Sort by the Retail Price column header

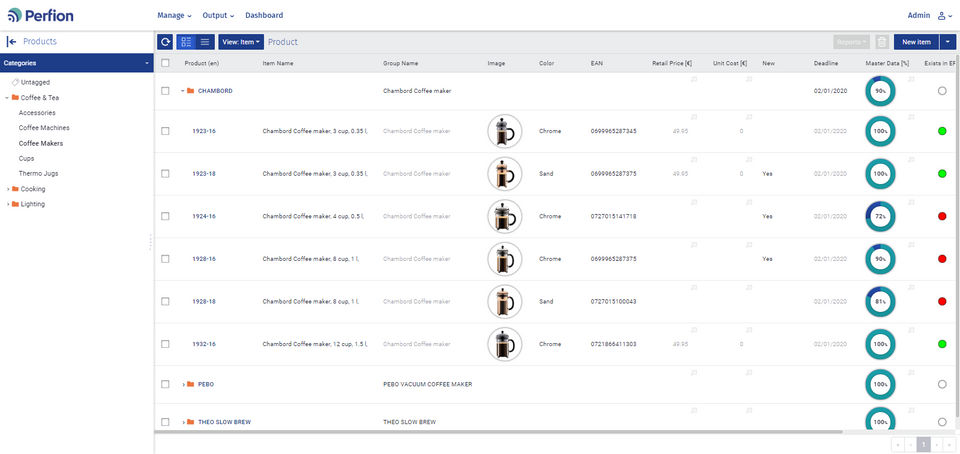[x=672, y=63]
